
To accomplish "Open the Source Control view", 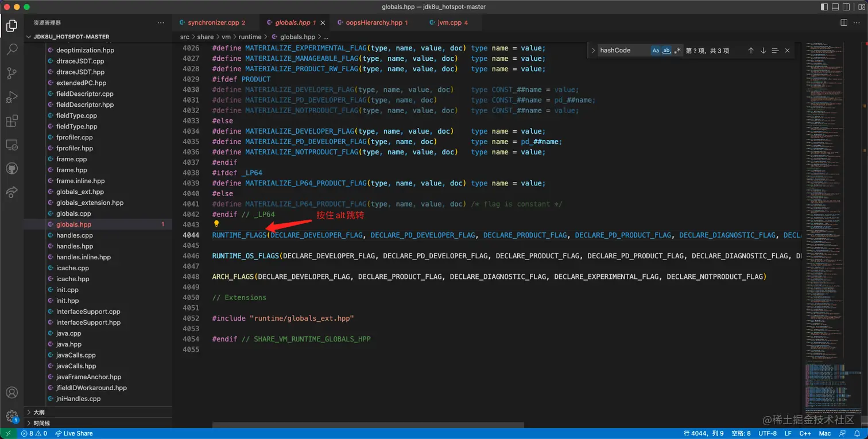I will pyautogui.click(x=11, y=73).
